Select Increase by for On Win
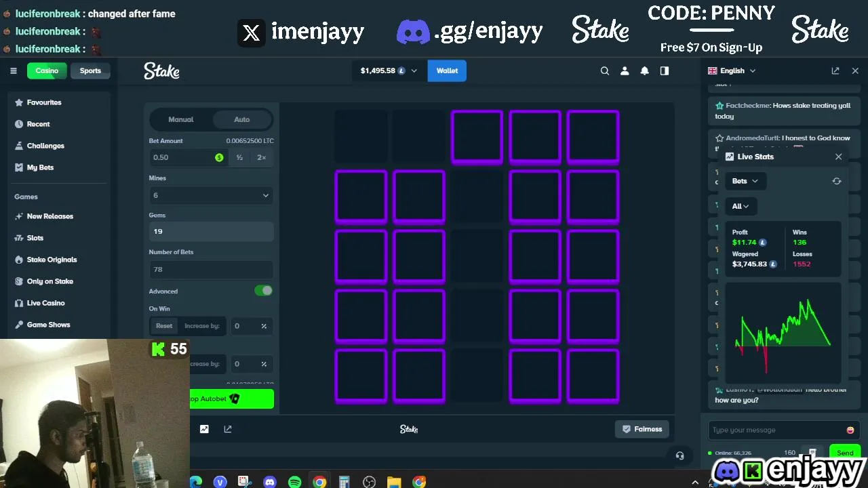The width and height of the screenshot is (868, 488). click(x=202, y=326)
